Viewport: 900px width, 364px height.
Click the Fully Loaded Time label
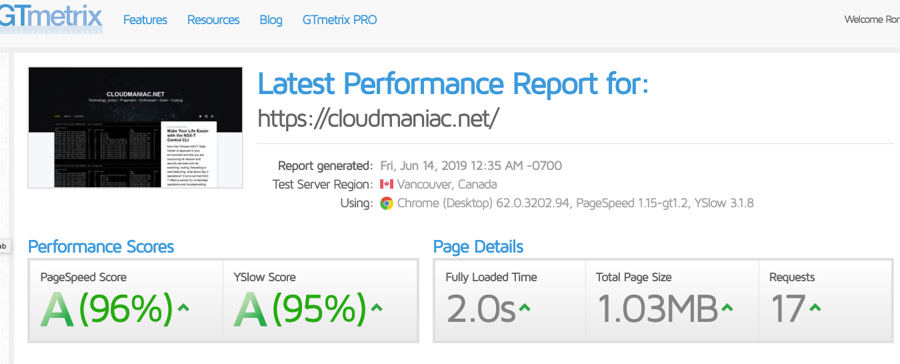pos(491,277)
